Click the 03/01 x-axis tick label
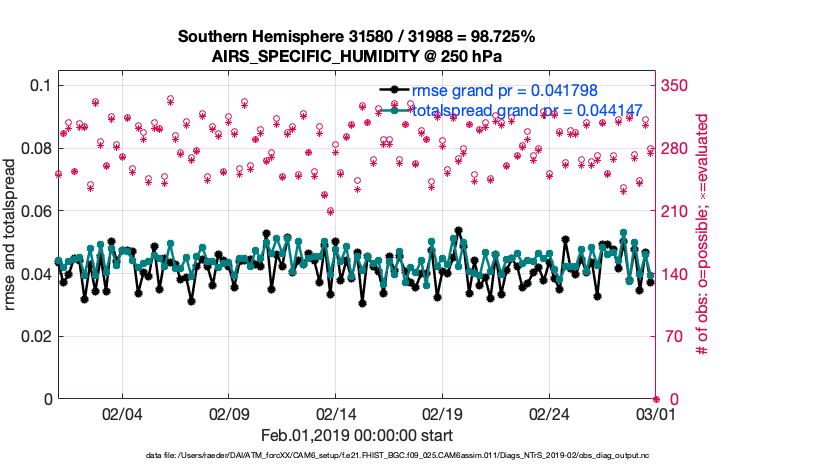 coord(655,414)
